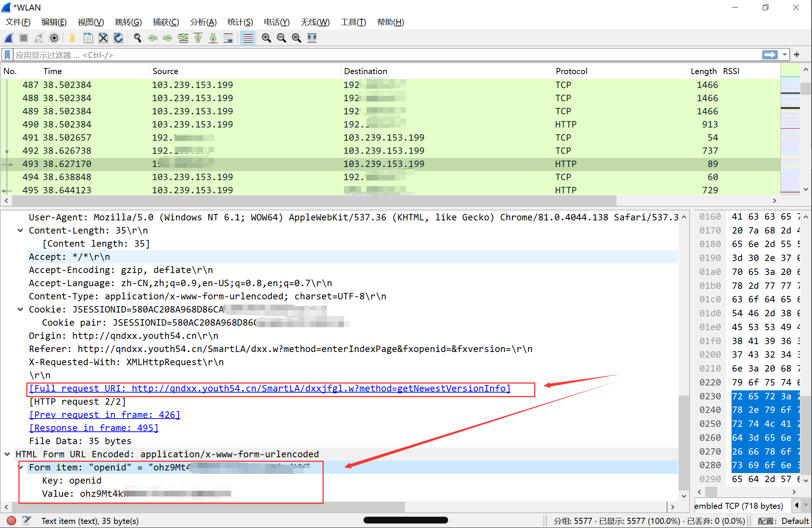Toggle colorize packet list button
Viewport: 812px width, 528px height.
tap(248, 38)
